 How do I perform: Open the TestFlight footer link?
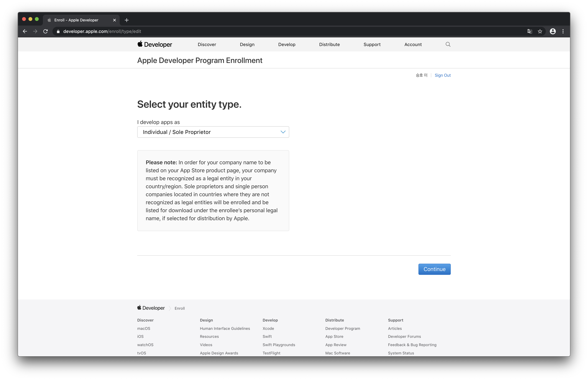(271, 353)
